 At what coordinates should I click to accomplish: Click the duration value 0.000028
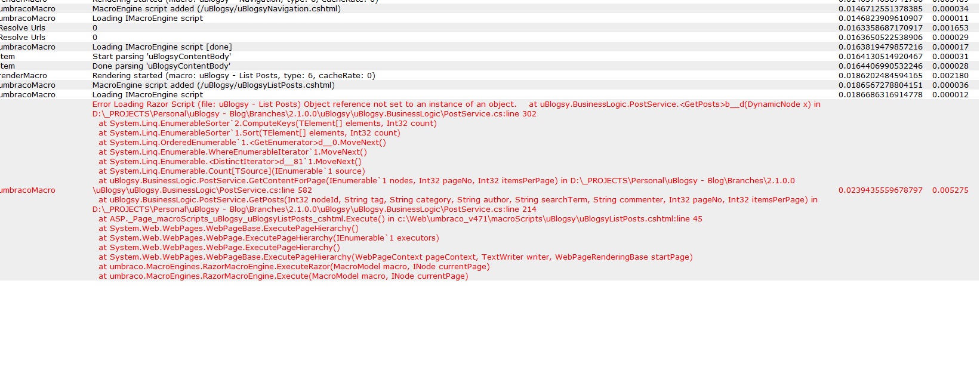pyautogui.click(x=951, y=66)
